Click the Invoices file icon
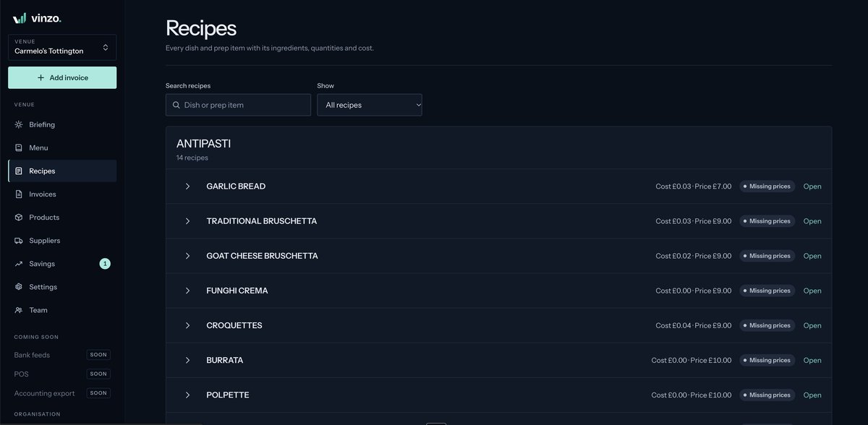The width and height of the screenshot is (868, 425). pyautogui.click(x=19, y=194)
